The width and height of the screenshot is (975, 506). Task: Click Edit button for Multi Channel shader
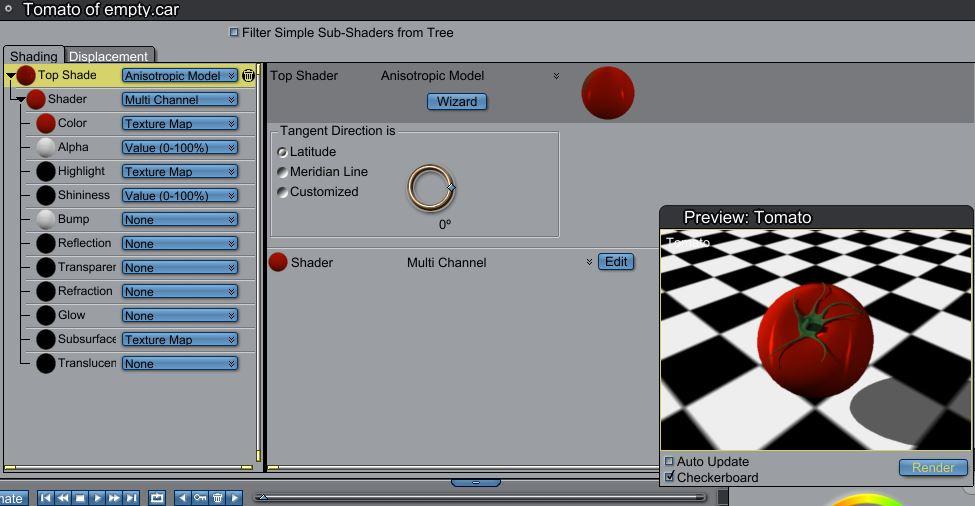[x=616, y=262]
